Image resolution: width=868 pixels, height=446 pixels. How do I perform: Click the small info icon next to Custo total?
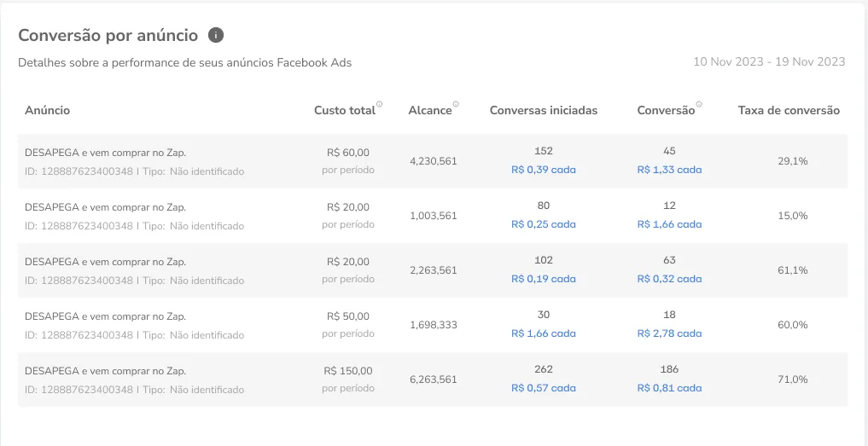point(380,105)
